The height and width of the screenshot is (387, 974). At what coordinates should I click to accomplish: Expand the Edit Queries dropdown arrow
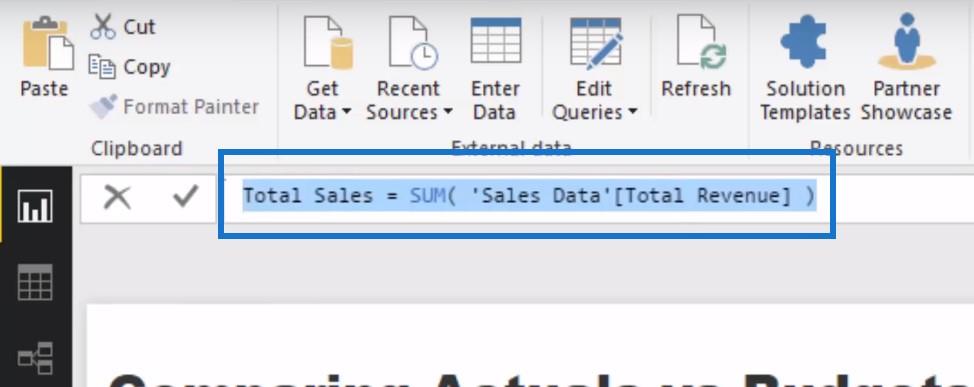point(632,112)
